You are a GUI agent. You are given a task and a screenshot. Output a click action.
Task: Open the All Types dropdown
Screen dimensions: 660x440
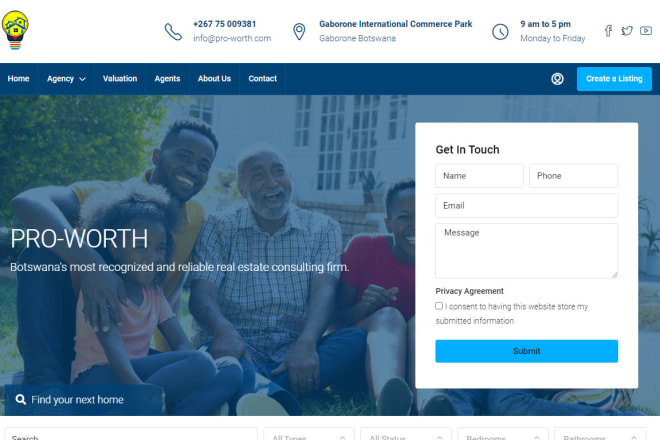click(x=309, y=435)
